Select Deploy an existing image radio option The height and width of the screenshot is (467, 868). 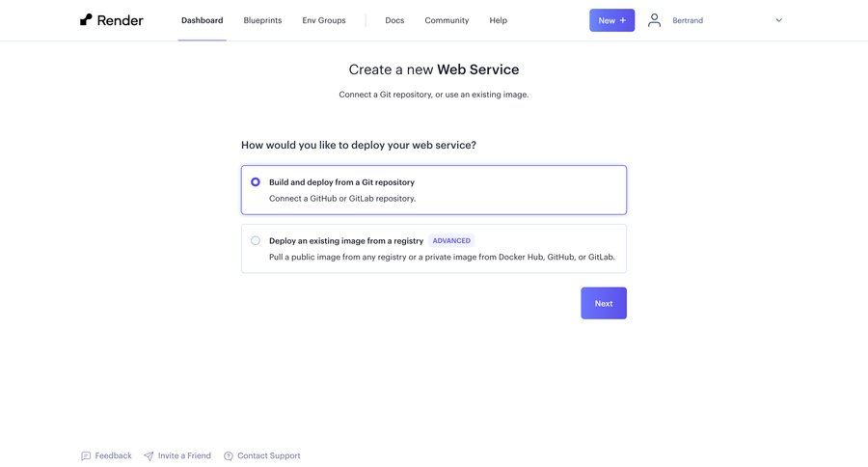pos(256,241)
